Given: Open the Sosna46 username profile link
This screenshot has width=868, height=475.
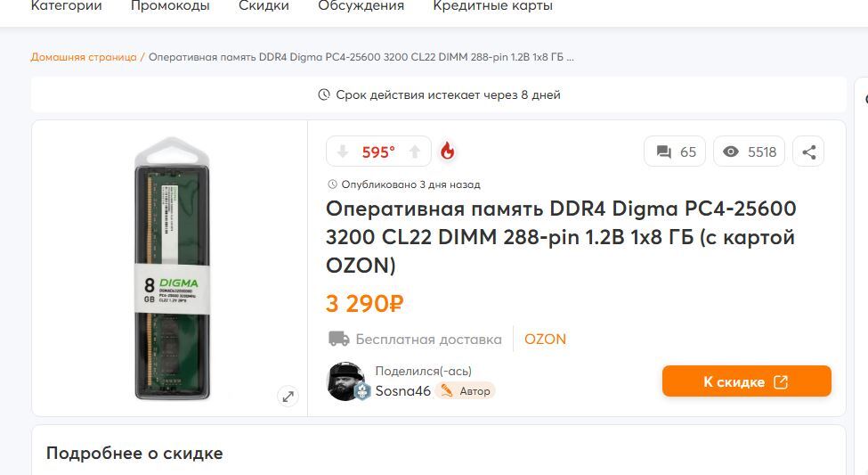Looking at the screenshot, I should click(402, 390).
